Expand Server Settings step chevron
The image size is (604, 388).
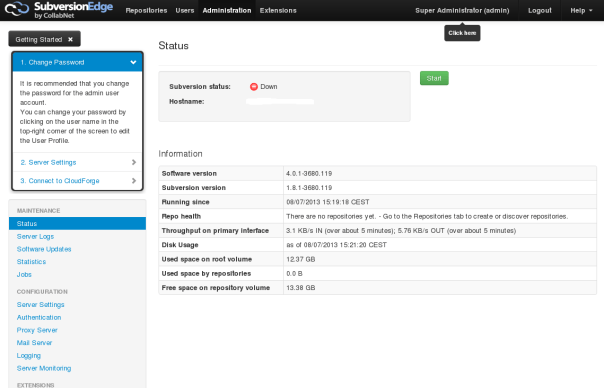pyautogui.click(x=134, y=162)
